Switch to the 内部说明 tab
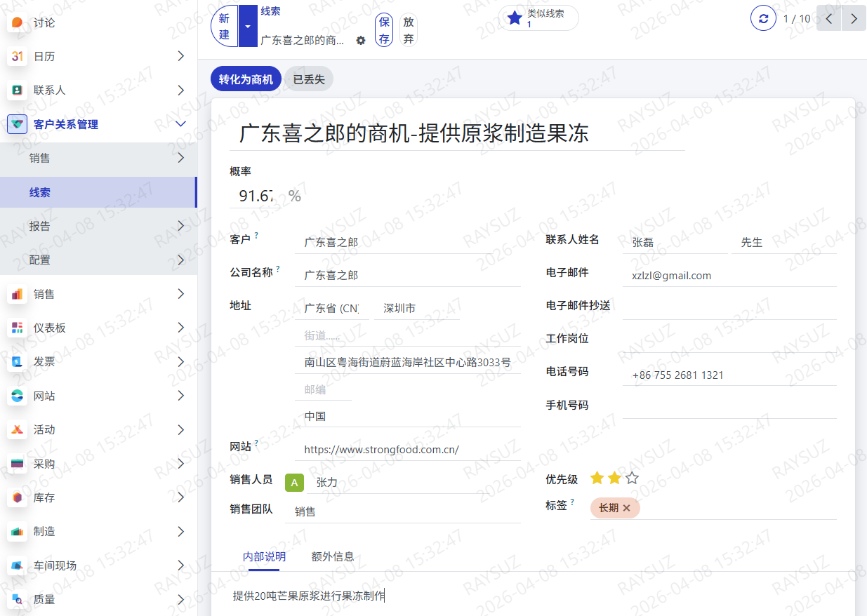Screen dimensions: 867x616 point(264,556)
